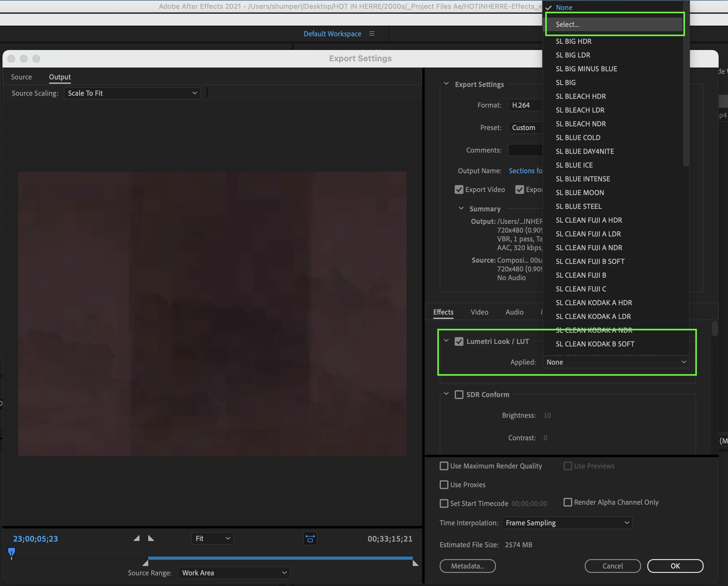Open the Source Range dropdown showing Work Area
The image size is (728, 586).
click(x=234, y=573)
